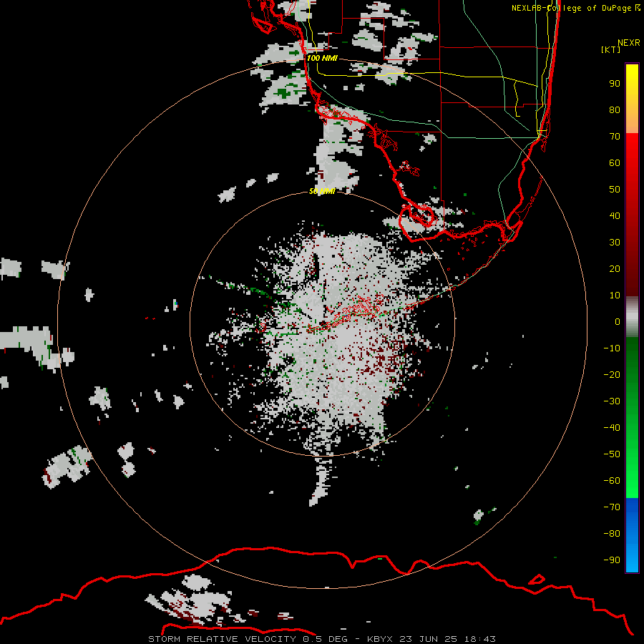
Task: Select the -30 value on velocity scale
Action: click(612, 401)
